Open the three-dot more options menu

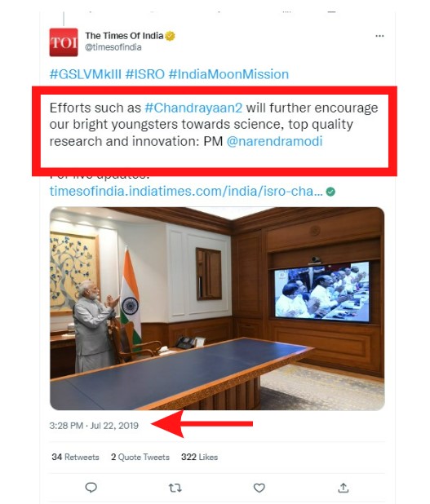(x=379, y=36)
